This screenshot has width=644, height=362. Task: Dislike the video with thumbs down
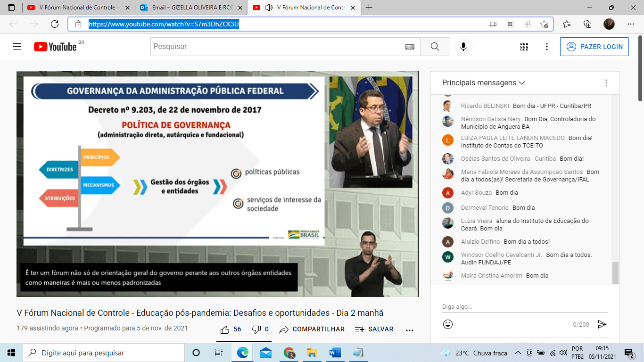[x=256, y=329]
